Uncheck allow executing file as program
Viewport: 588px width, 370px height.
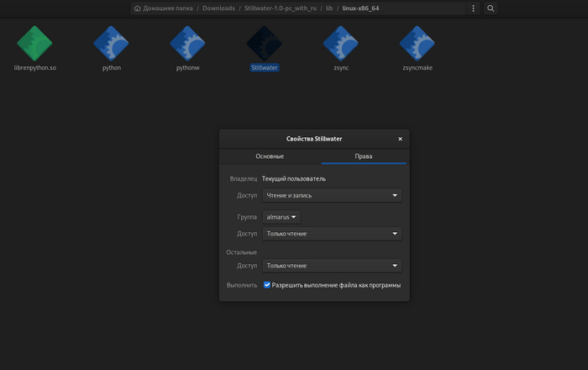pos(267,285)
